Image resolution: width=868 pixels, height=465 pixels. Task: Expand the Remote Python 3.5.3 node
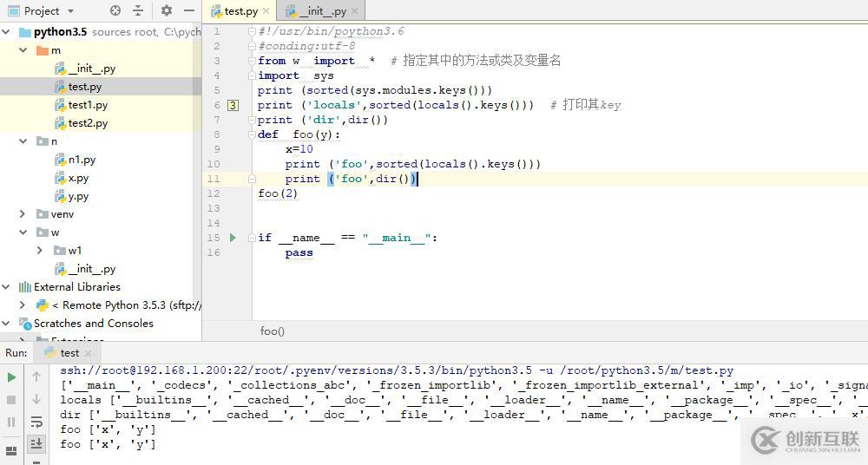(x=23, y=305)
